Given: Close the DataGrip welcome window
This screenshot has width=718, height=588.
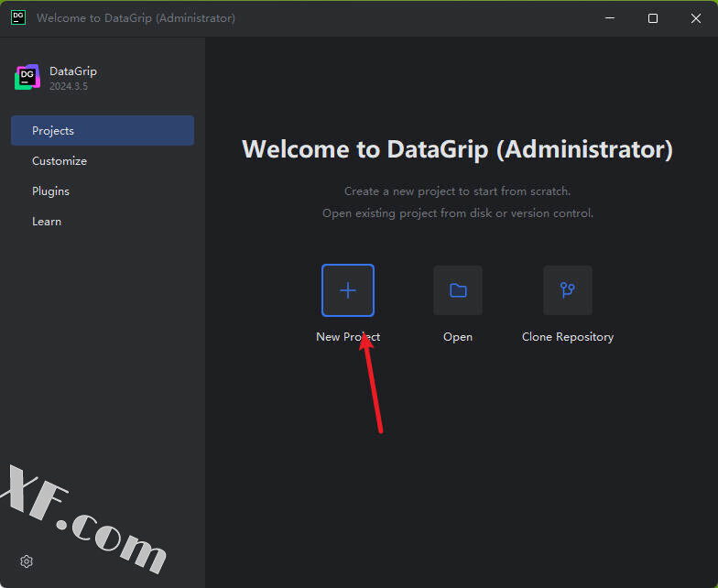Looking at the screenshot, I should click(696, 18).
